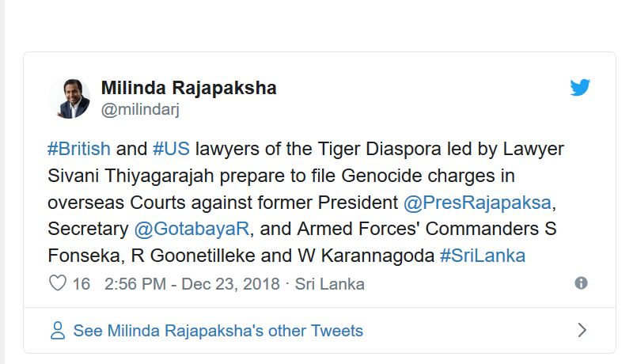Open the tweet info icon

pyautogui.click(x=581, y=283)
